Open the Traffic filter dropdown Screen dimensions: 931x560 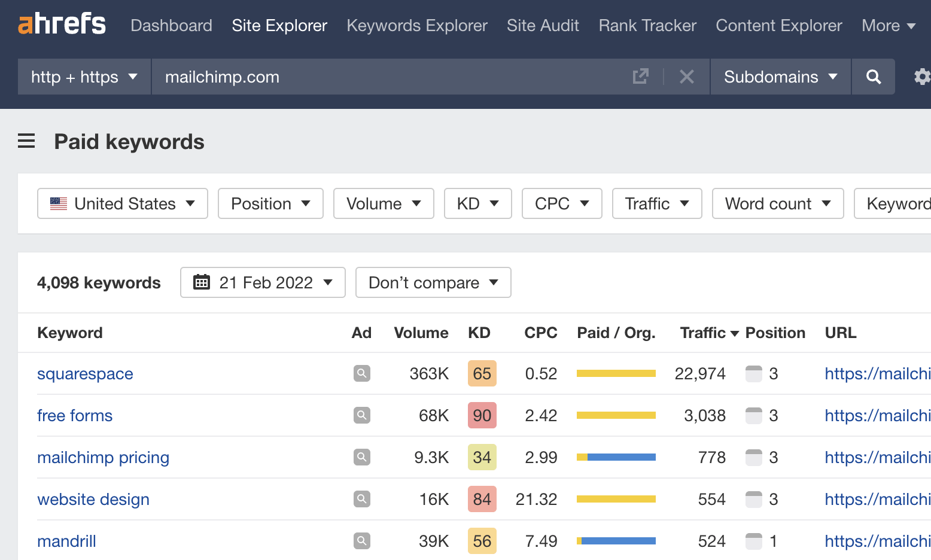[x=657, y=203]
